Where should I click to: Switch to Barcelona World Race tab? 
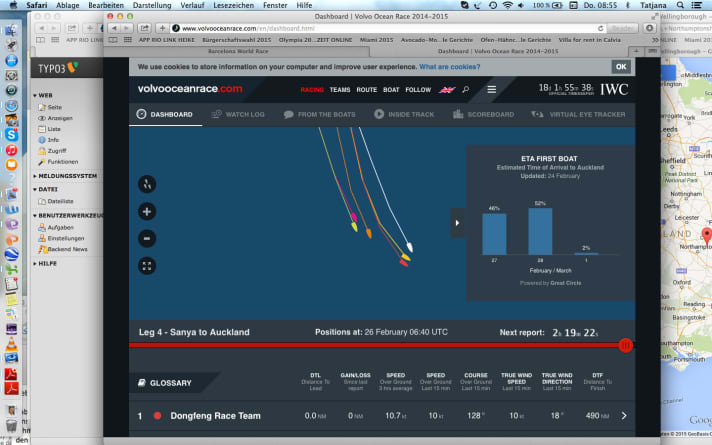coord(238,51)
